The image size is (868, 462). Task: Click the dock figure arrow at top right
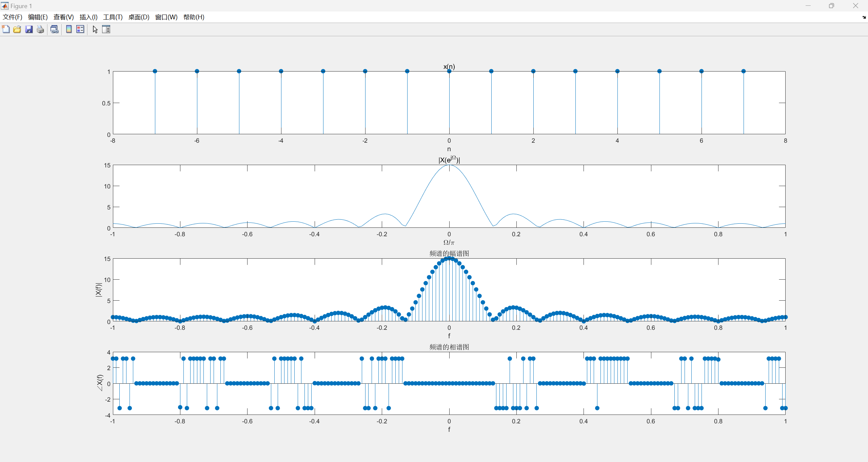click(x=864, y=17)
